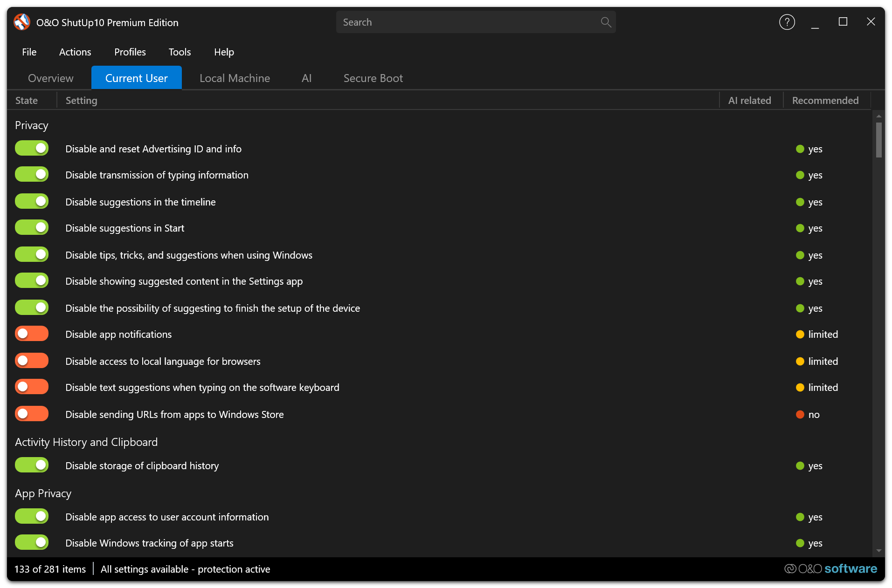Open the AI tab
This screenshot has height=588, width=892.
pyautogui.click(x=306, y=78)
